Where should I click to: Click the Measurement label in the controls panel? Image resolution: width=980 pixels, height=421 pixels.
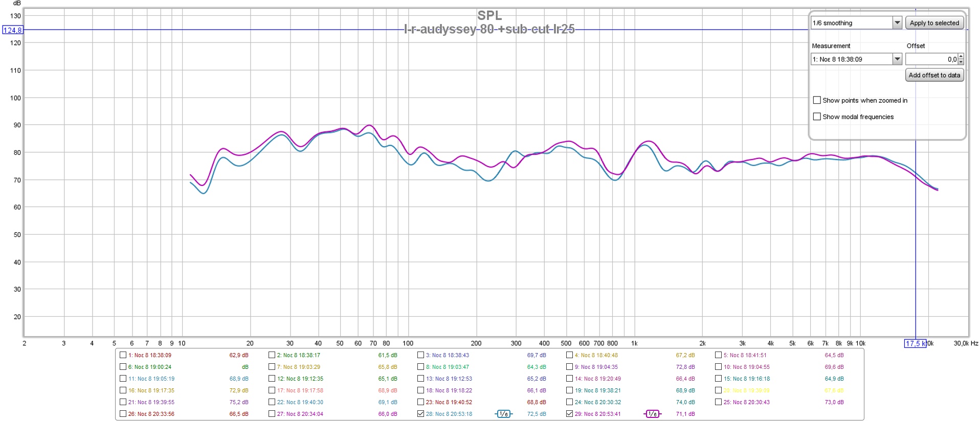point(831,46)
